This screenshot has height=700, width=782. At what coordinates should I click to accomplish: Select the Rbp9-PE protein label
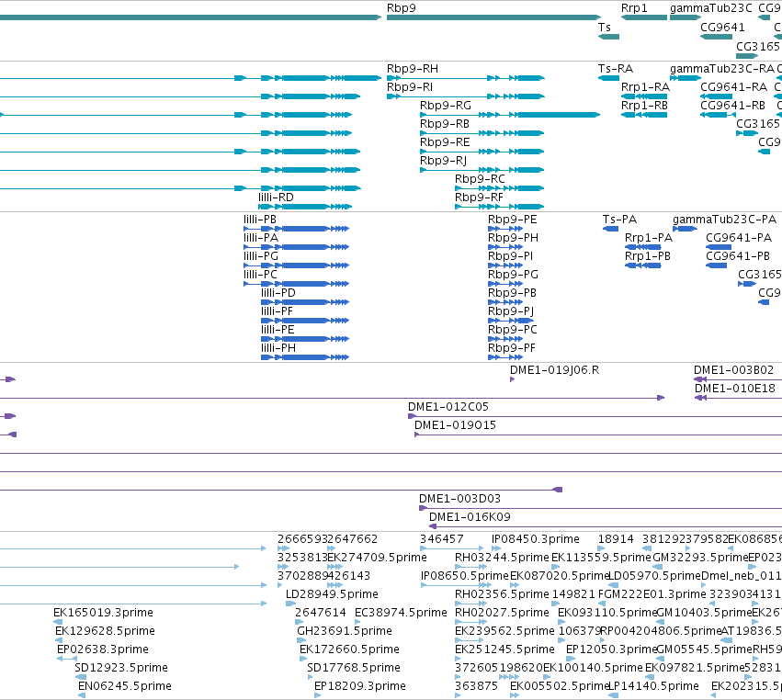point(512,220)
